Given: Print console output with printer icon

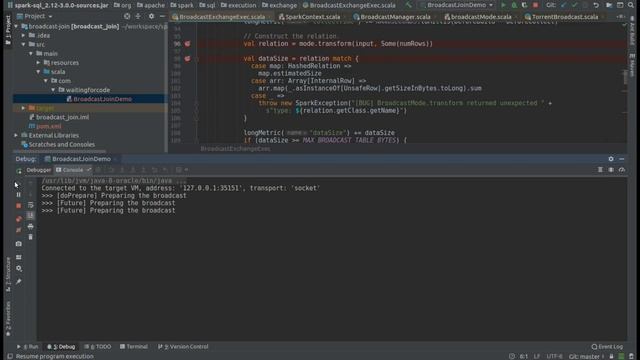Looking at the screenshot, I should click(31, 227).
